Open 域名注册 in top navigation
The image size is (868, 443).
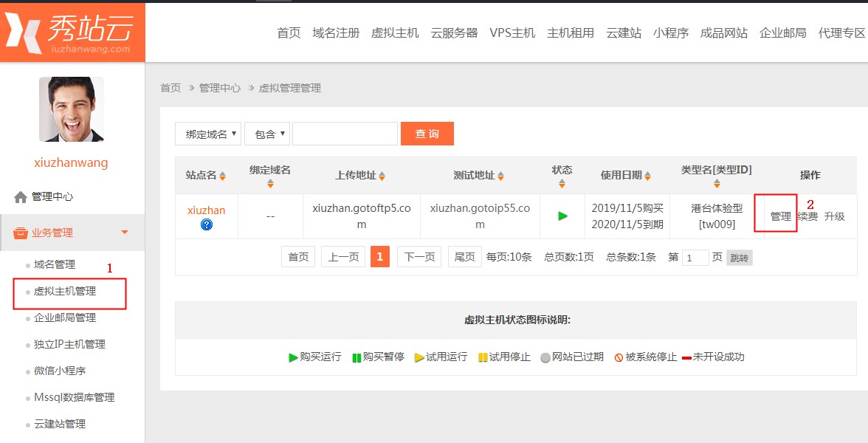336,32
